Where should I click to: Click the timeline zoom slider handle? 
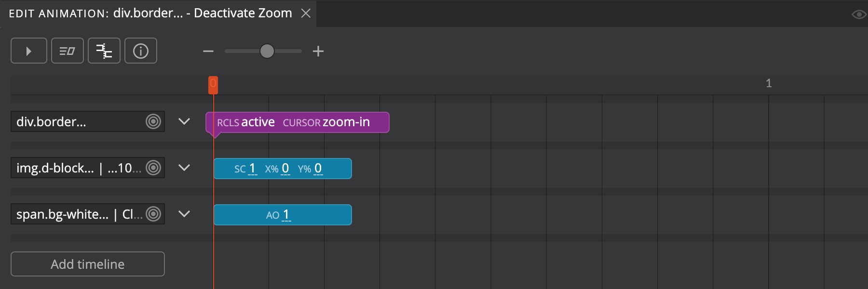coord(267,51)
